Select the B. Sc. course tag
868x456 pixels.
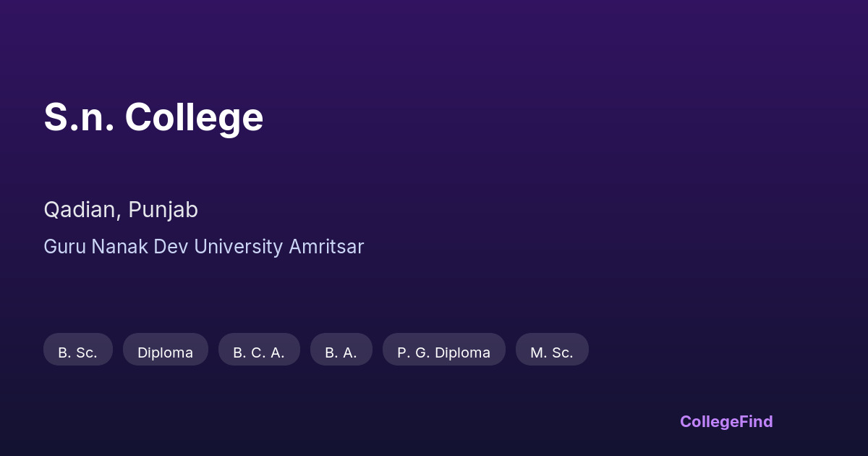point(77,352)
